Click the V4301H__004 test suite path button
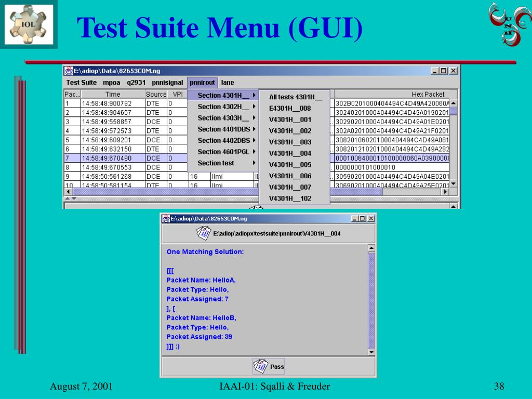532x399 pixels. click(x=269, y=233)
